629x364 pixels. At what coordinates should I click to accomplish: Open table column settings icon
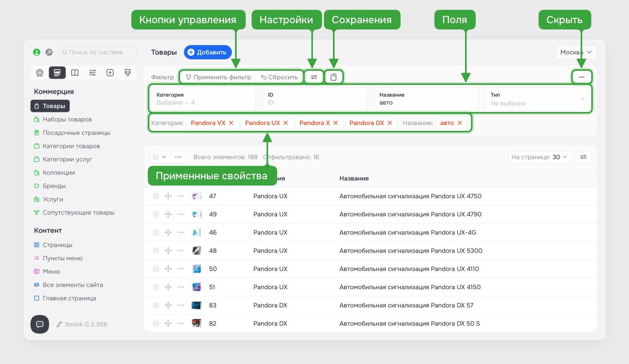tap(583, 157)
